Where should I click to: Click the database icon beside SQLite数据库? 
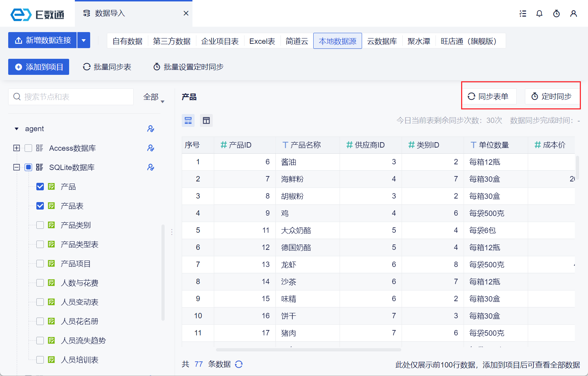pyautogui.click(x=40, y=167)
